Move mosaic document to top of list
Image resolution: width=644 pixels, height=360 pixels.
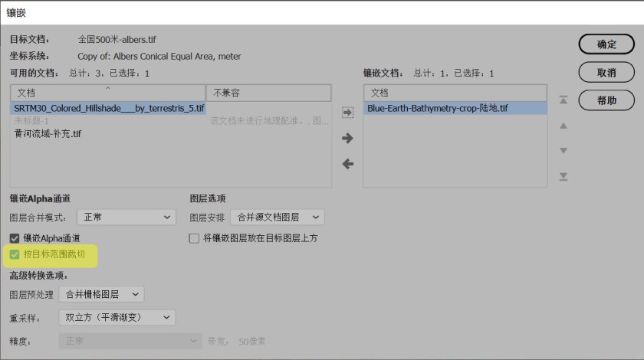pos(563,100)
